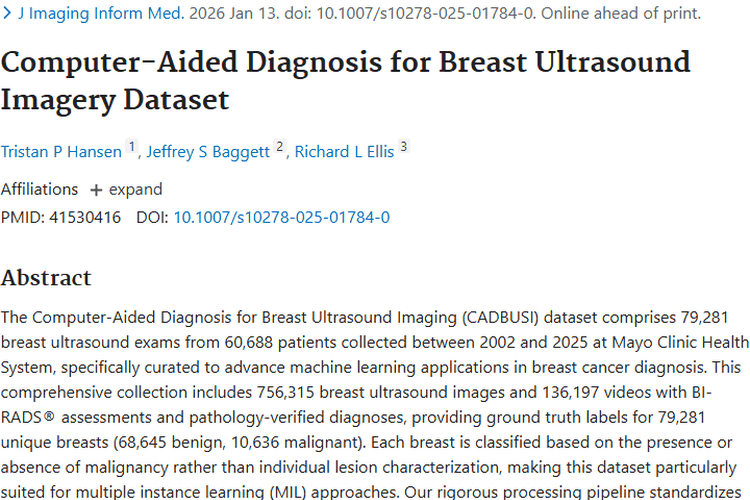750x500 pixels.
Task: Click the Affiliations label
Action: [40, 189]
